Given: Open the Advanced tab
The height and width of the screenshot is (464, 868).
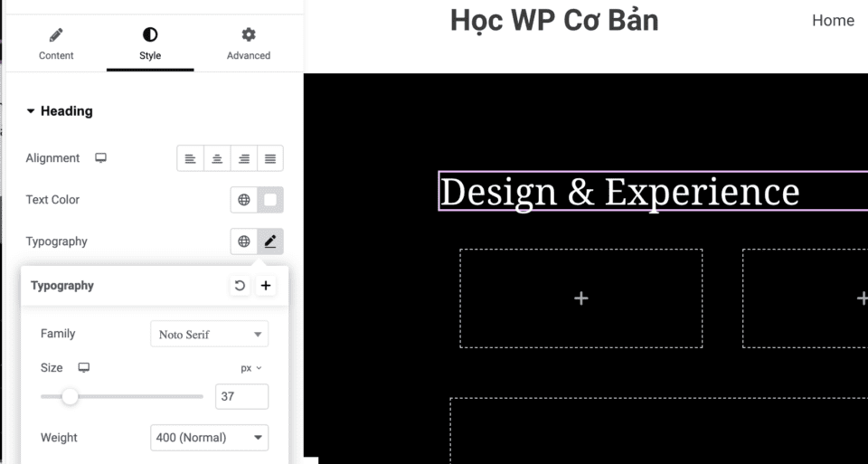Looking at the screenshot, I should 249,43.
